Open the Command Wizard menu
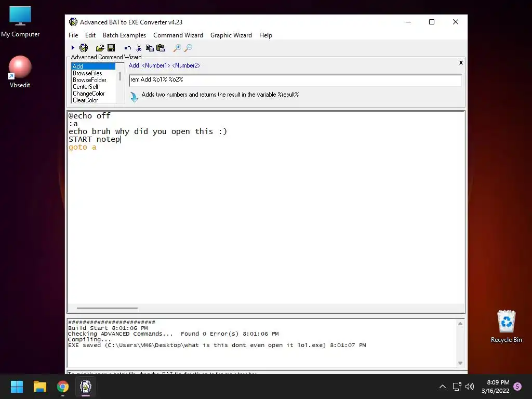Viewport: 532px width, 399px height. tap(178, 35)
